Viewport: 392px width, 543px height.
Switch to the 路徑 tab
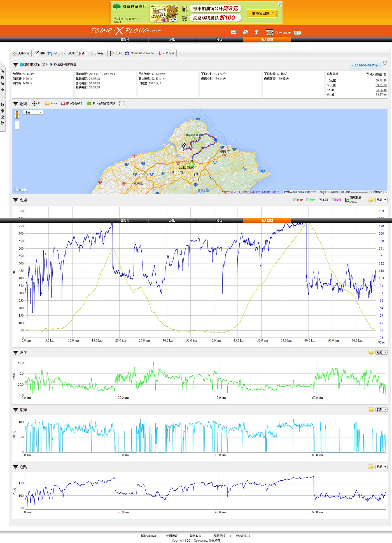pos(220,39)
